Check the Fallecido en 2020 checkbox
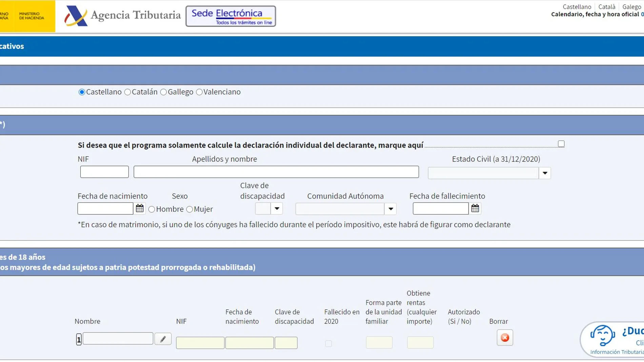The height and width of the screenshot is (362, 644). (328, 343)
